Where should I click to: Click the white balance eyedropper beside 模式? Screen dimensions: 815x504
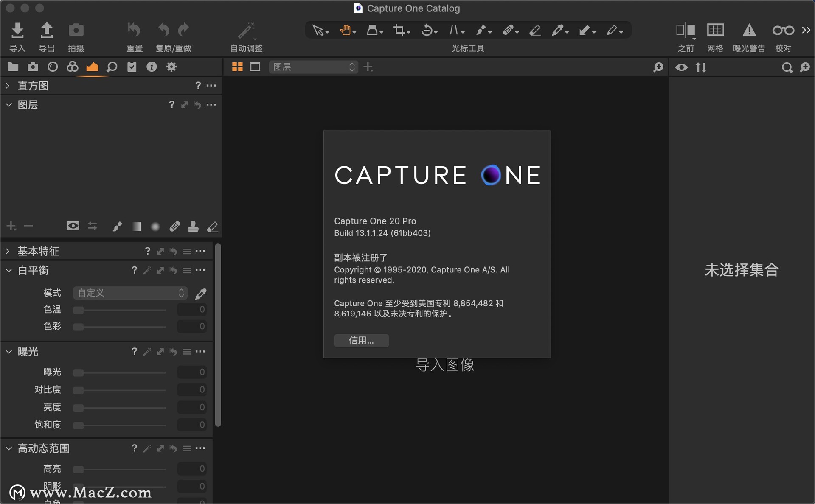pyautogui.click(x=200, y=294)
